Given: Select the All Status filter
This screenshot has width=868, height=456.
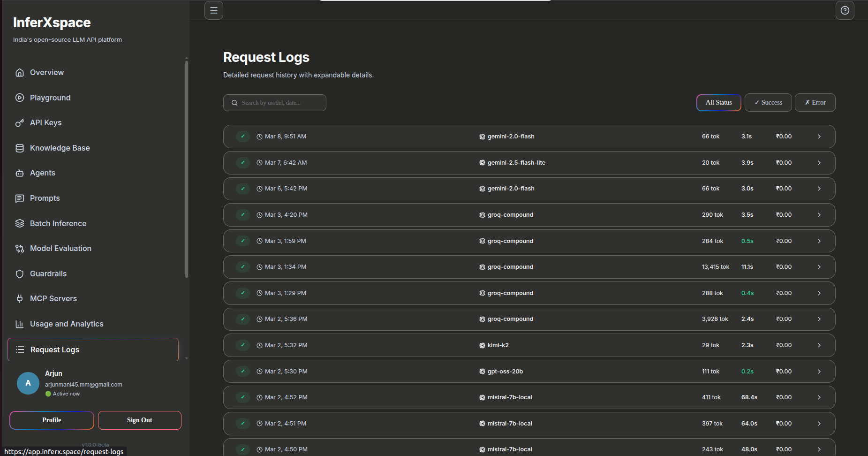Looking at the screenshot, I should click(718, 103).
